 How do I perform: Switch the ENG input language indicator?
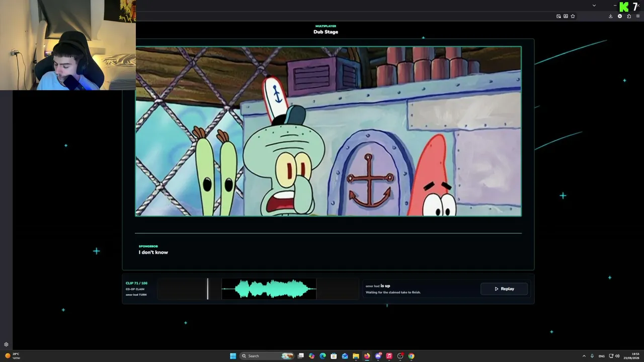tap(601, 356)
